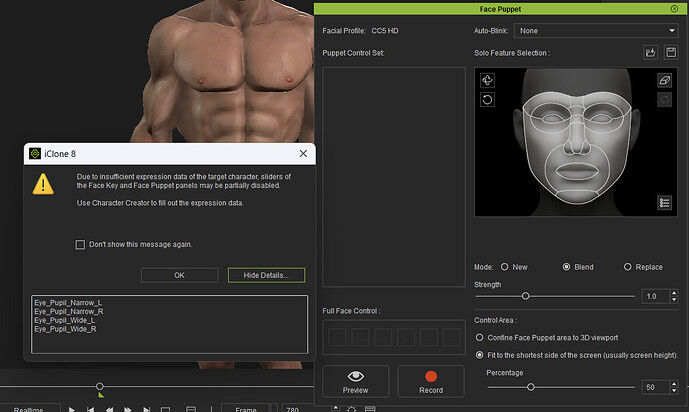The width and height of the screenshot is (689, 412).
Task: Click the circular reset arrow icon on face map
Action: point(488,99)
